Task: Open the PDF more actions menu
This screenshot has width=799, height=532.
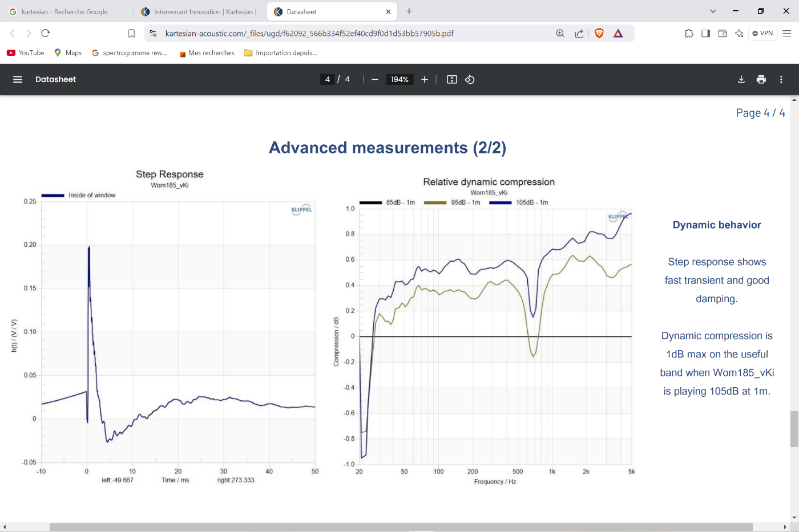Action: [x=781, y=79]
